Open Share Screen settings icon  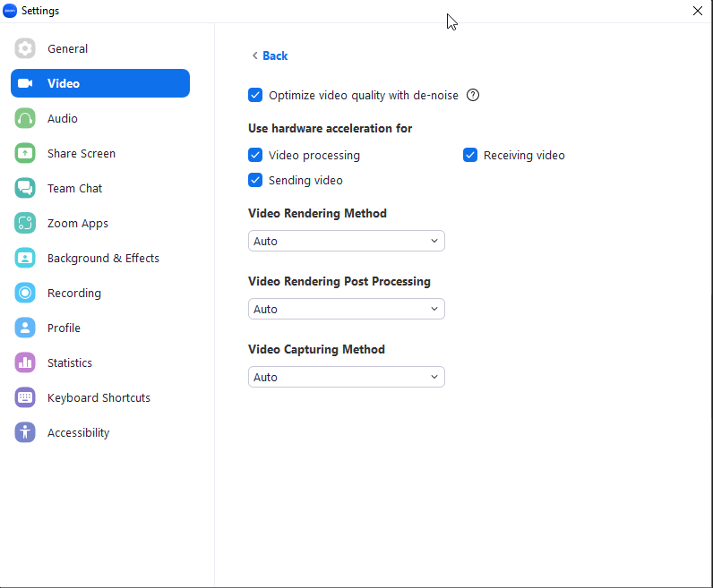coord(25,153)
